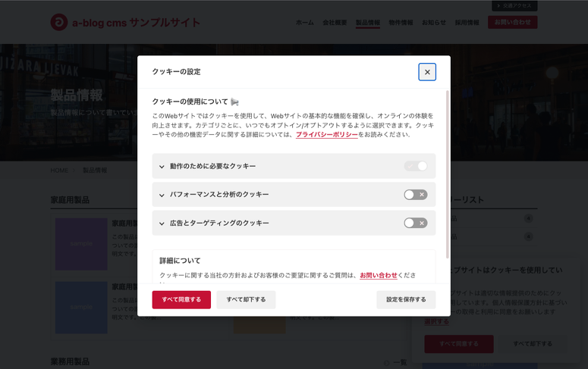Expand the 動作のために必要なクッキー chevron
The image size is (588, 369).
click(162, 167)
